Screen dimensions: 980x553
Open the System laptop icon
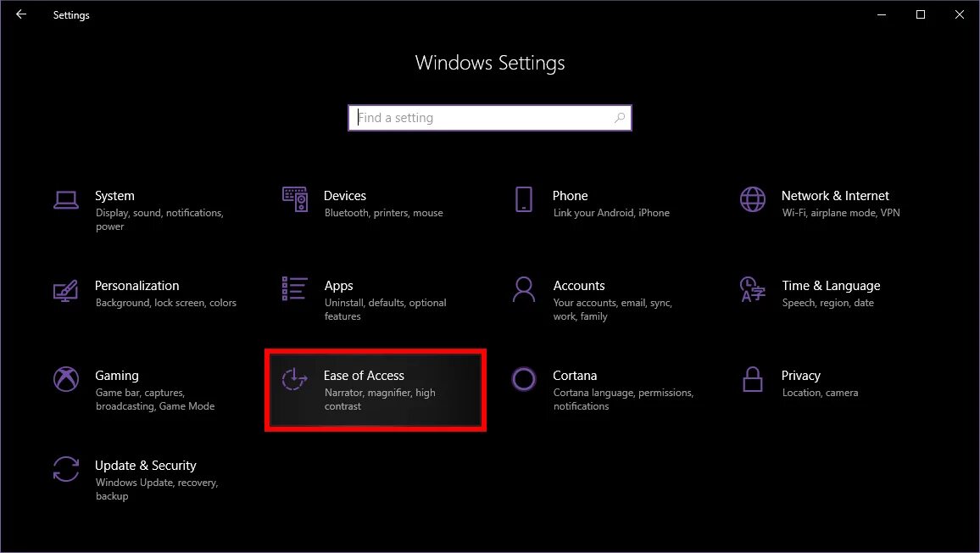coord(65,200)
